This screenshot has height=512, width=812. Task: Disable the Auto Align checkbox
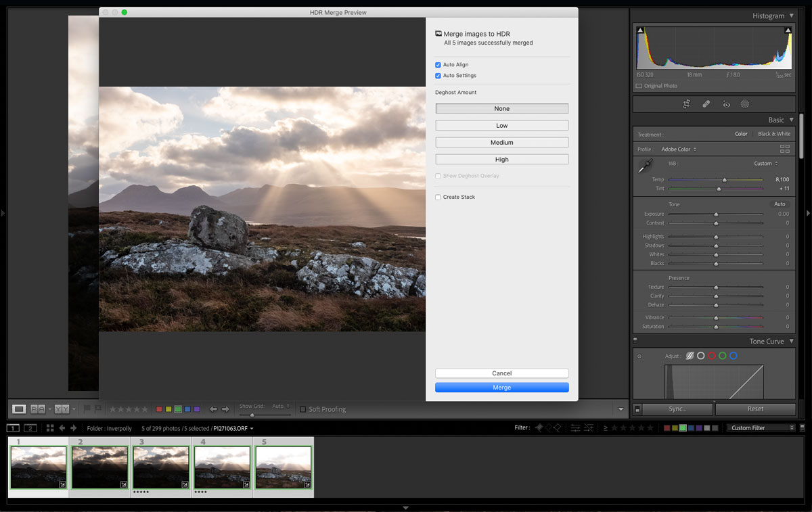(438, 65)
